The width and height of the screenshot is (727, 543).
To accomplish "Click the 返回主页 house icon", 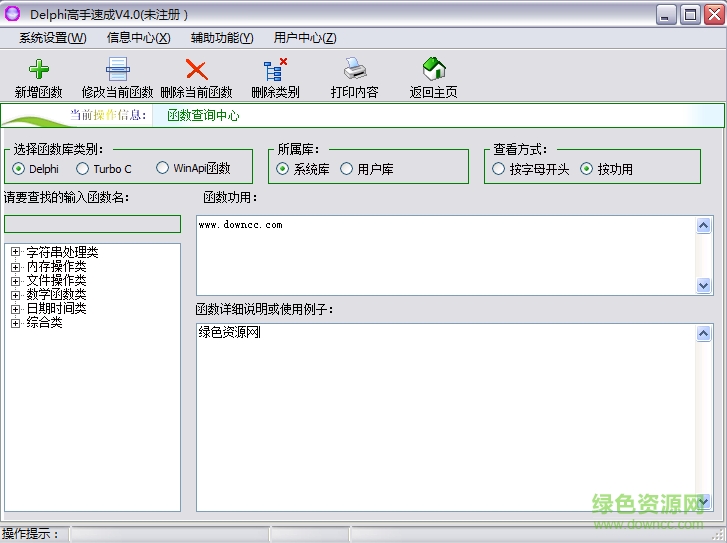I will coord(434,69).
